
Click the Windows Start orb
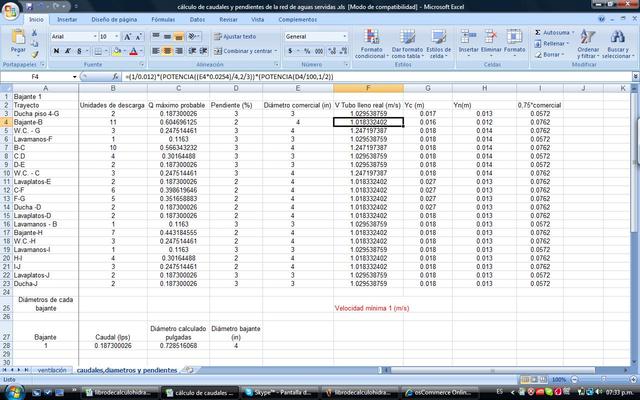coord(13,392)
